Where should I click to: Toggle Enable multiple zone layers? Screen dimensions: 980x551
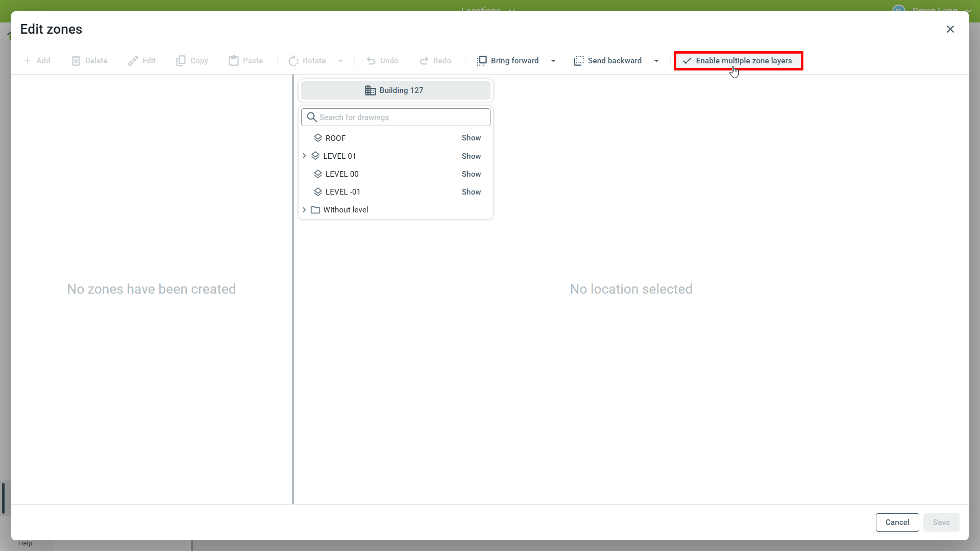click(x=738, y=61)
